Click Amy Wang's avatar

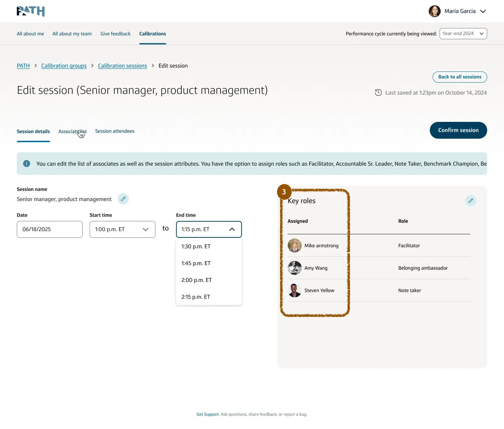295,268
